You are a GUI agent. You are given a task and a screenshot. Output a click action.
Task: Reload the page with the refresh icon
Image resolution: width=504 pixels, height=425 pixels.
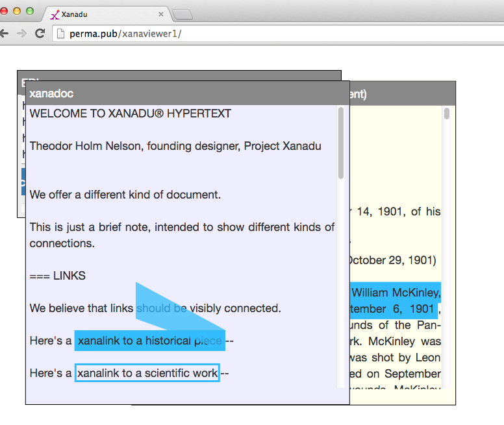coord(40,33)
